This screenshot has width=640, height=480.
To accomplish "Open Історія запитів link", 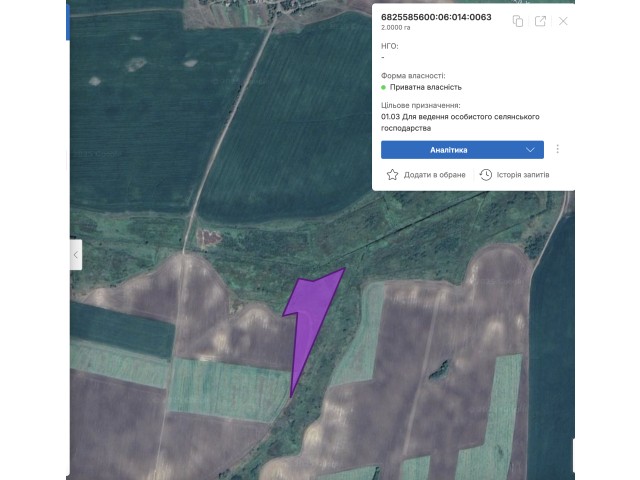I will 523,175.
